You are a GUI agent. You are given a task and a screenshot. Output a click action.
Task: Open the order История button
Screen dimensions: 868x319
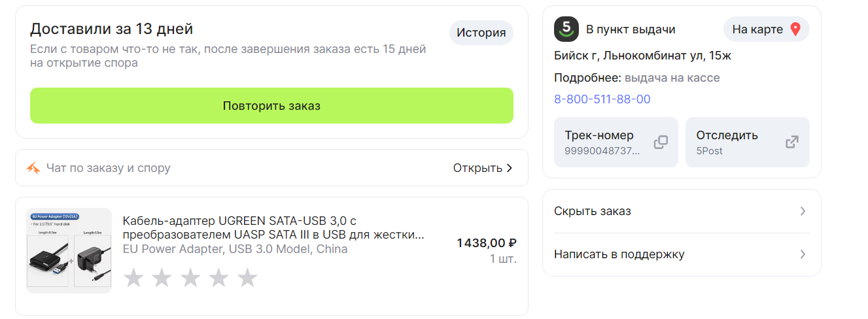(481, 33)
